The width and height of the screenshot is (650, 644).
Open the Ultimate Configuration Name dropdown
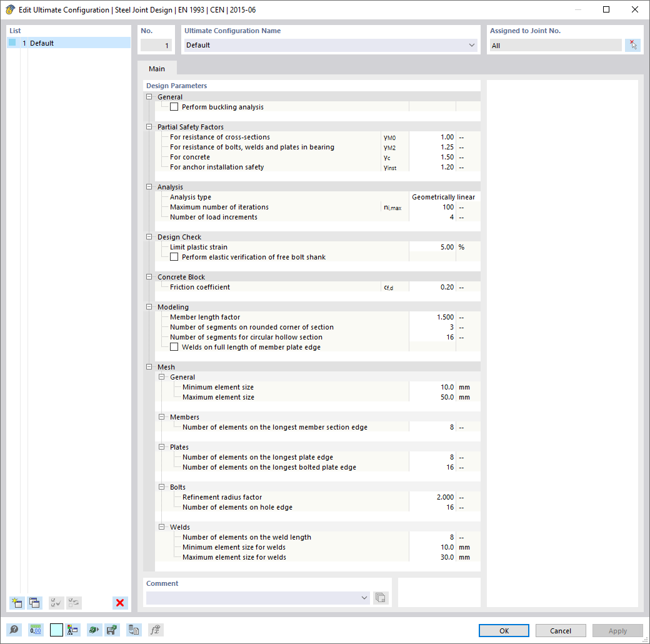pos(472,45)
